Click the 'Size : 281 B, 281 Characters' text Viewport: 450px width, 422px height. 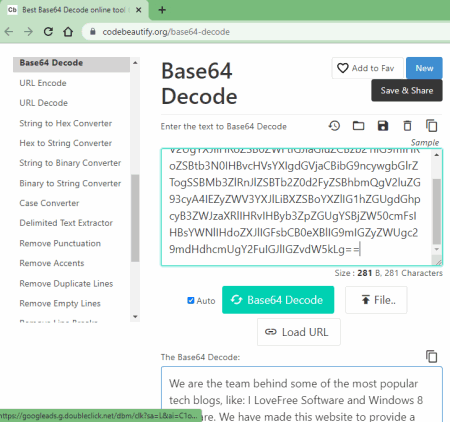tap(389, 273)
